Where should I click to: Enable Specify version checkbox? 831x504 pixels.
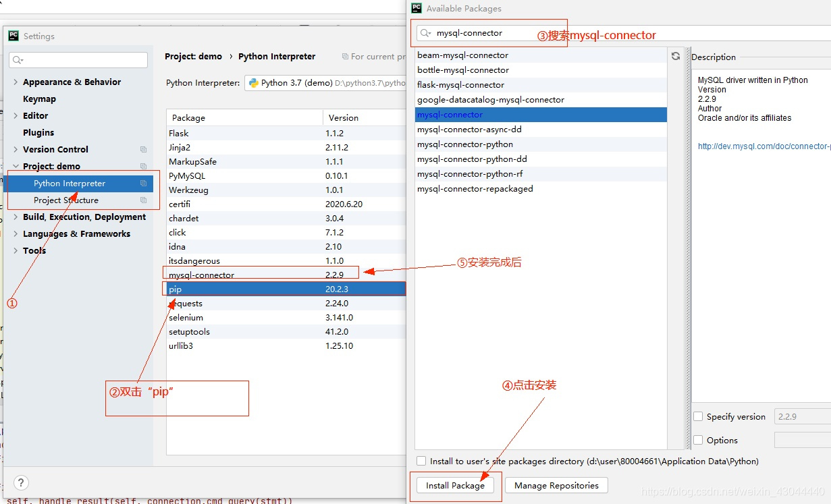pyautogui.click(x=699, y=416)
